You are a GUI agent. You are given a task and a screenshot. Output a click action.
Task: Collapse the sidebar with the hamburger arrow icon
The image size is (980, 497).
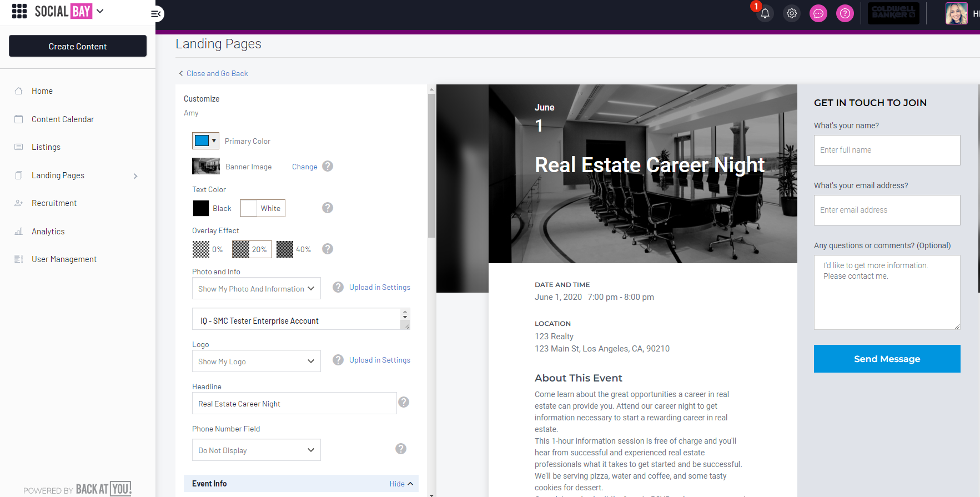156,14
